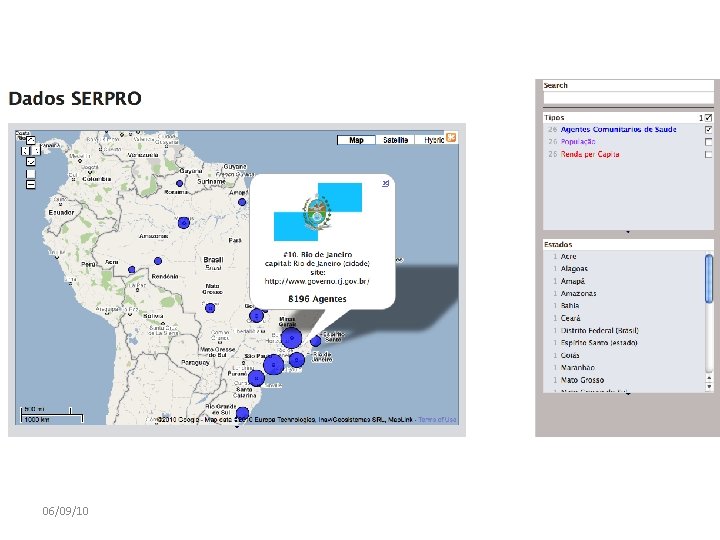Image resolution: width=720 pixels, height=540 pixels.
Task: Select the Espírito Santo blue marker
Action: tap(315, 341)
